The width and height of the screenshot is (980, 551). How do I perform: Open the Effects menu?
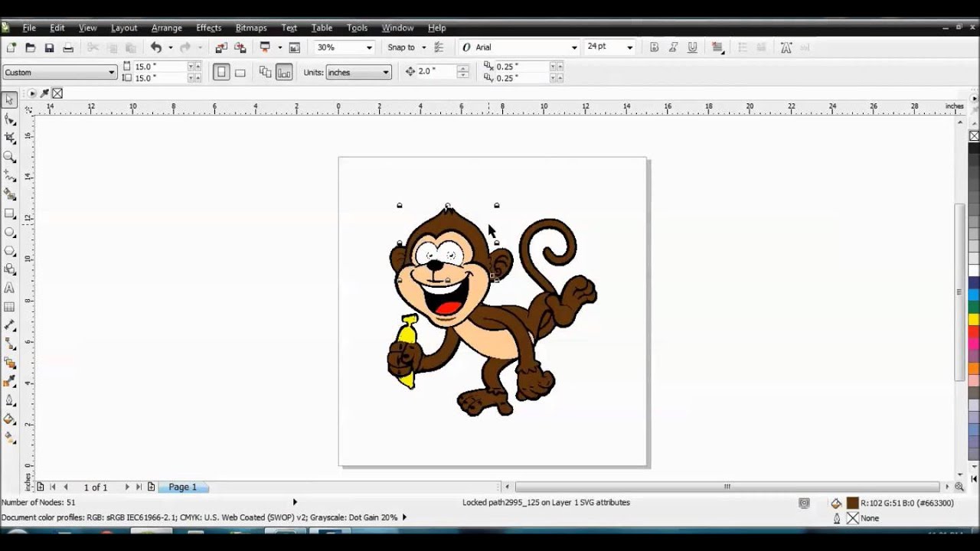point(208,28)
